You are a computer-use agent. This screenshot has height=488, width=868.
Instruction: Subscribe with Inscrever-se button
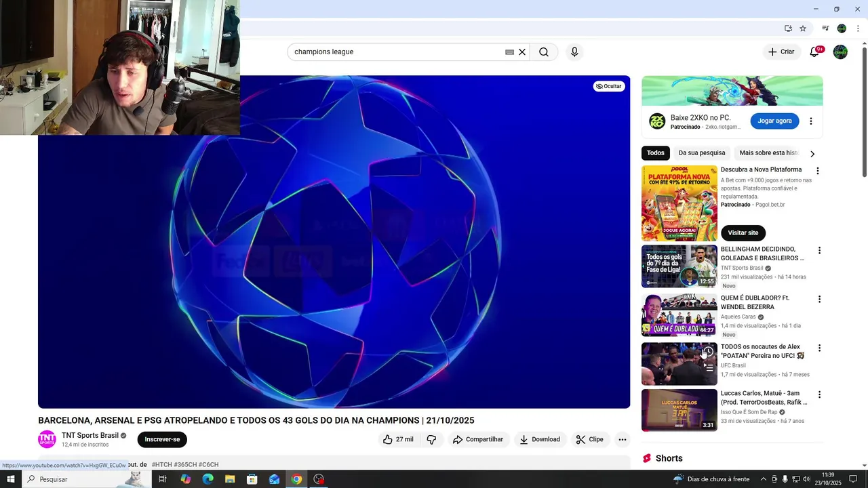point(162,439)
